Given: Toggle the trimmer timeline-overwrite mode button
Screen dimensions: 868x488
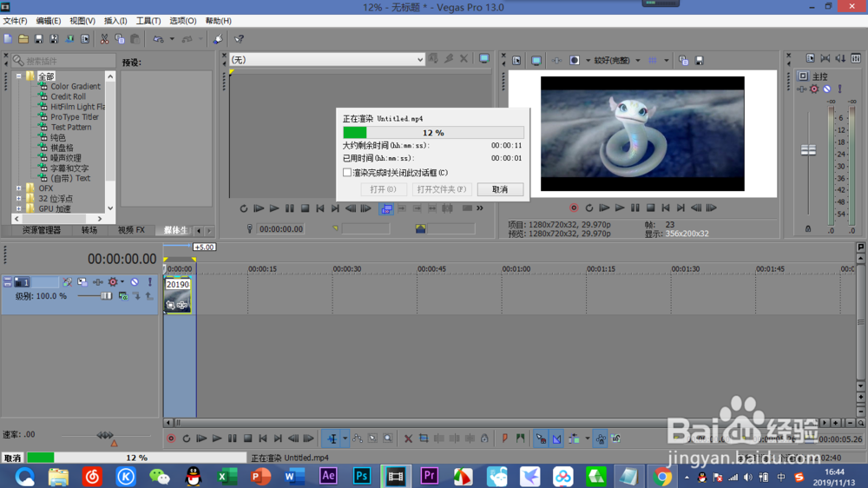Looking at the screenshot, I should click(x=386, y=208).
